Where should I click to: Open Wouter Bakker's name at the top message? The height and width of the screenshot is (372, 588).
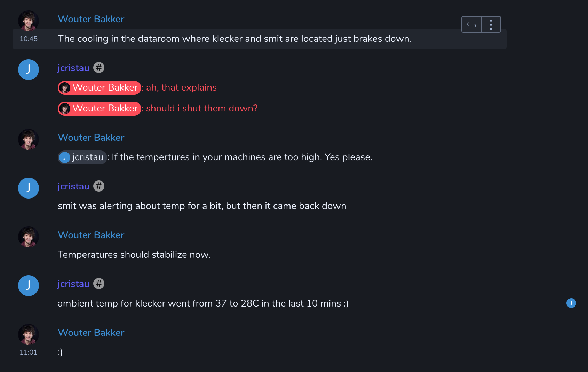[x=91, y=19]
